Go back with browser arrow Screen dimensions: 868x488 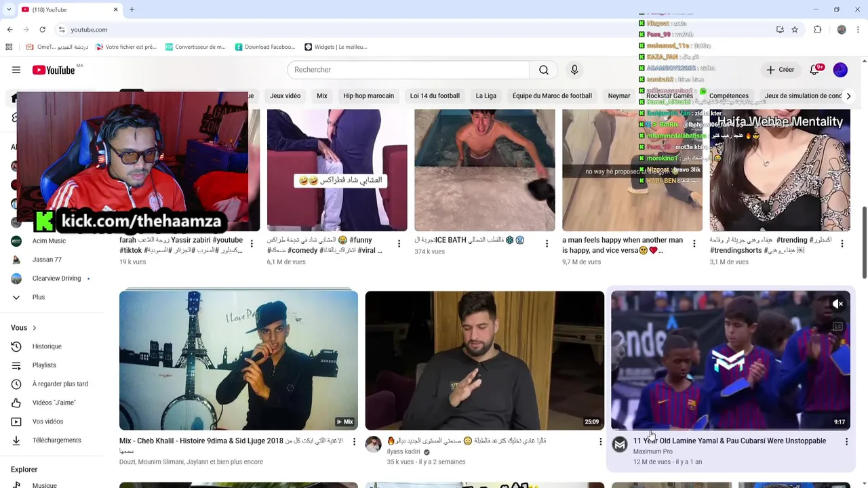(9, 30)
